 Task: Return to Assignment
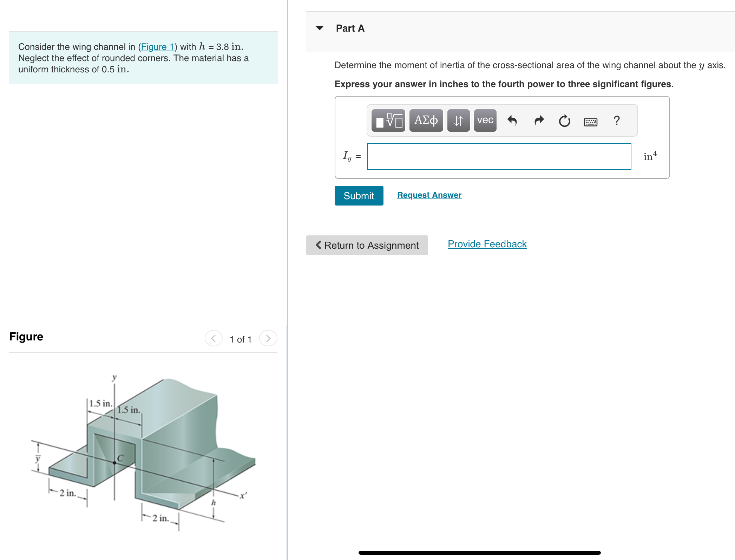367,245
